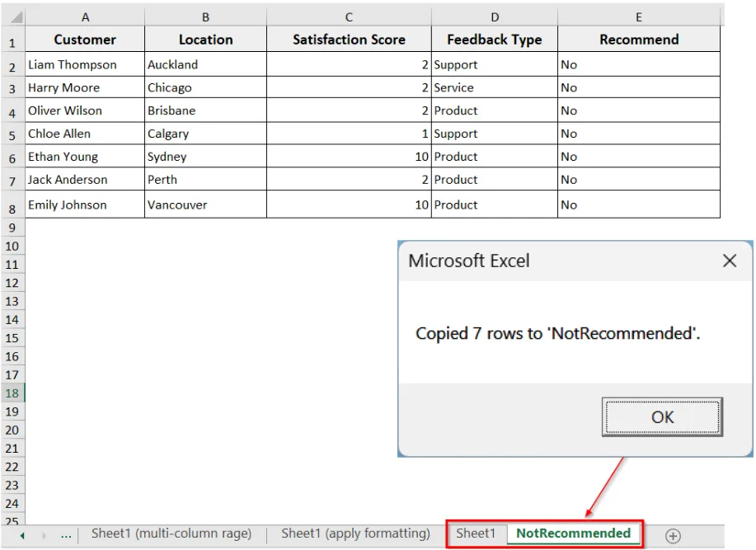The height and width of the screenshot is (550, 756).
Task: Select Liam Thompson's Support feedback type cell
Action: [x=495, y=64]
